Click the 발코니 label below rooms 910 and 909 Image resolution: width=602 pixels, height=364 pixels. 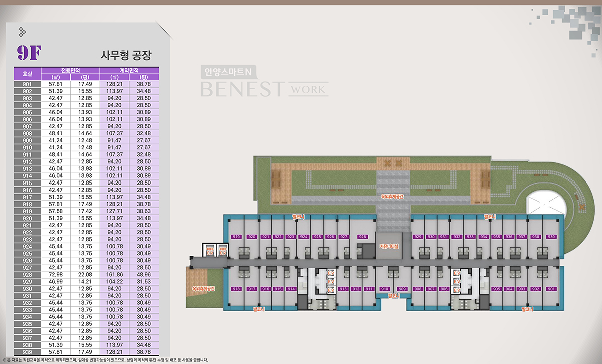point(395,296)
